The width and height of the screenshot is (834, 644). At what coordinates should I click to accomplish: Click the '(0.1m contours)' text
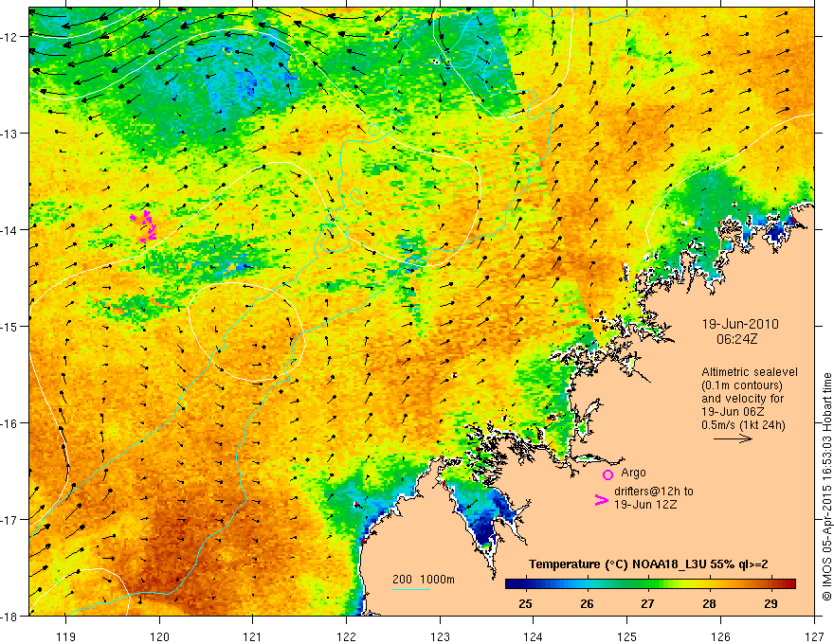pyautogui.click(x=742, y=385)
